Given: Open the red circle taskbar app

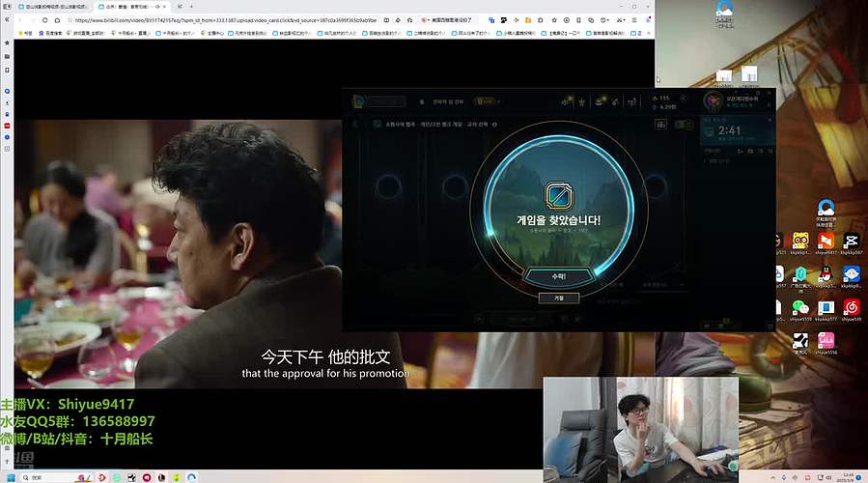Looking at the screenshot, I should (147, 477).
